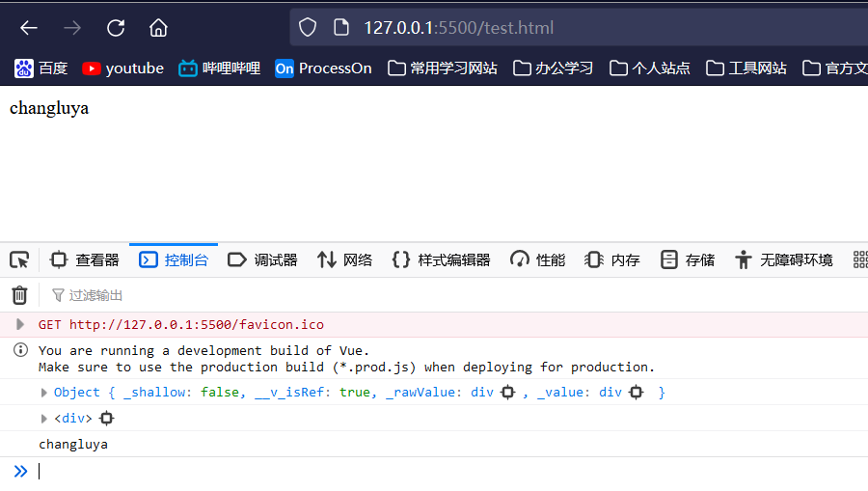Open the 个人站点 bookmark folder

point(650,68)
